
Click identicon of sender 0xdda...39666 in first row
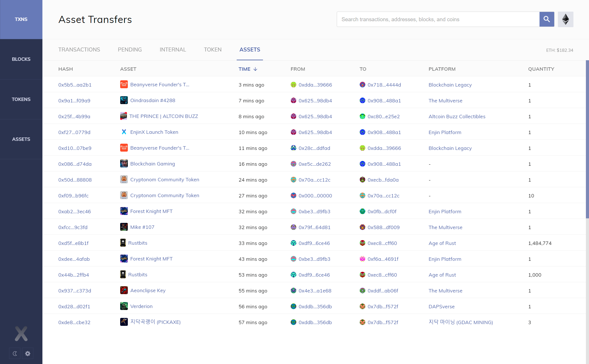click(x=294, y=85)
